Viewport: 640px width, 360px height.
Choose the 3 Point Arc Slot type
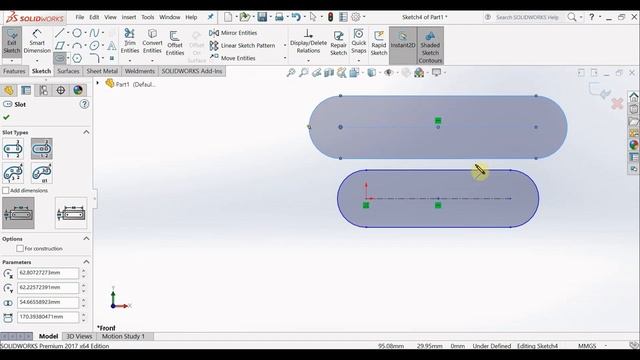point(13,173)
